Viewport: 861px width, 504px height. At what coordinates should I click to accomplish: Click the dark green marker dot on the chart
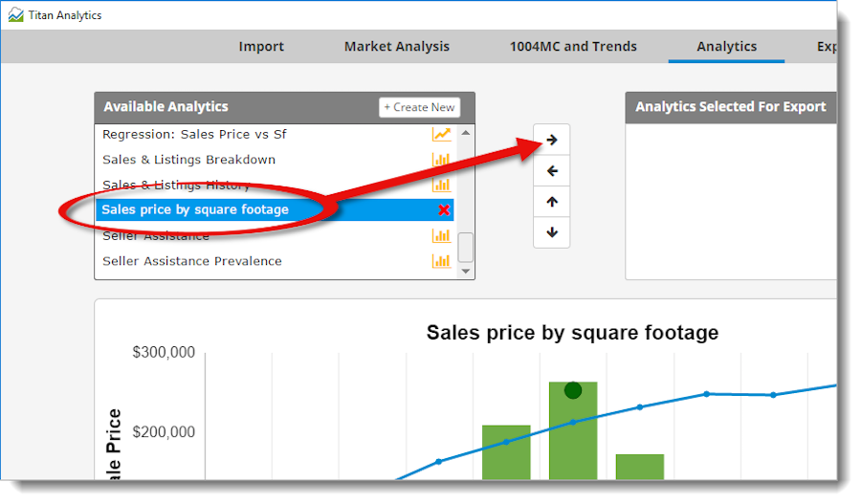573,390
